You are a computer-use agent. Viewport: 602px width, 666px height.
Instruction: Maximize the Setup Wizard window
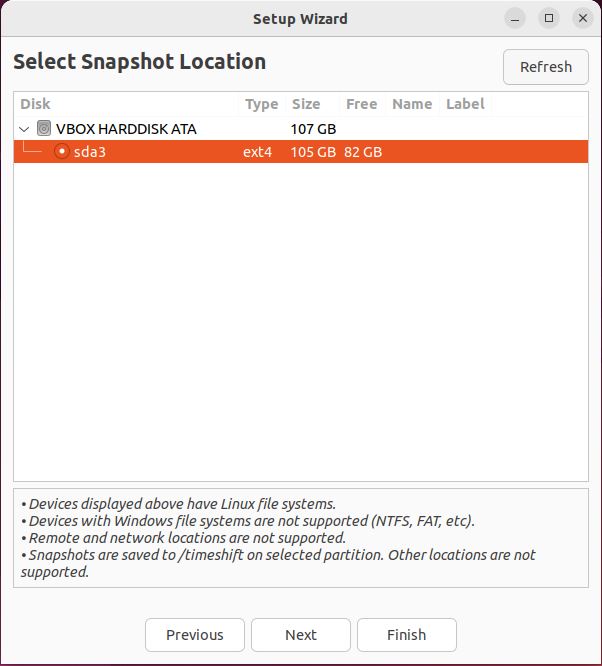(x=549, y=18)
